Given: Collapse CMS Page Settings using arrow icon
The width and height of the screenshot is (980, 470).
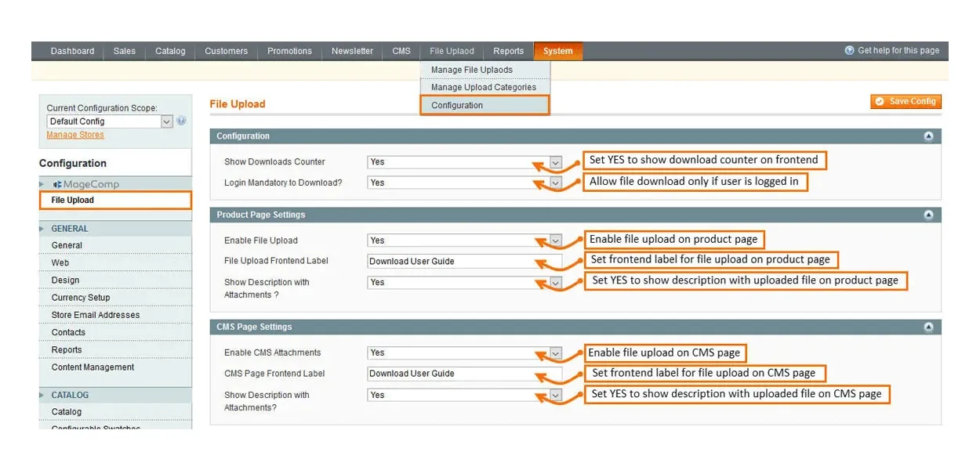Looking at the screenshot, I should click(928, 327).
